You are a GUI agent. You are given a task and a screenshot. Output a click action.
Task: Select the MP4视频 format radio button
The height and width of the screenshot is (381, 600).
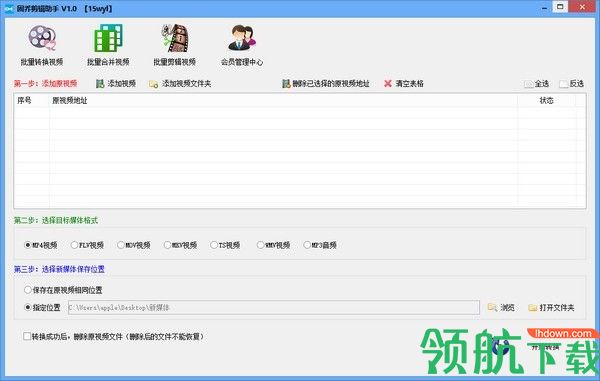click(28, 245)
